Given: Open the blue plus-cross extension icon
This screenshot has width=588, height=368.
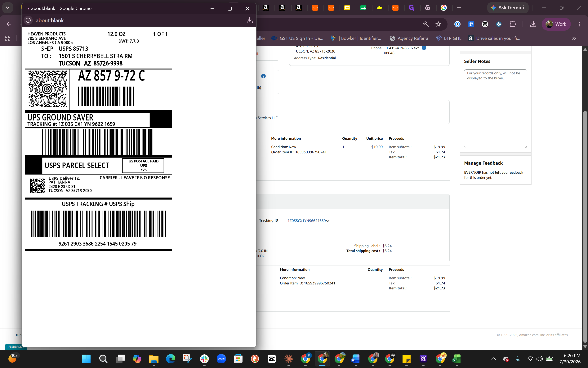Looking at the screenshot, I should tap(499, 24).
